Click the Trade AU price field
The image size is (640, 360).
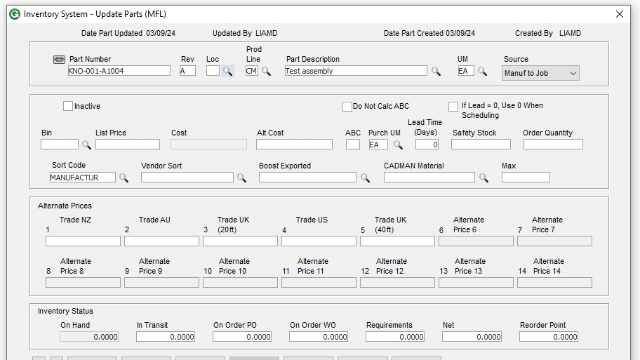(162, 241)
